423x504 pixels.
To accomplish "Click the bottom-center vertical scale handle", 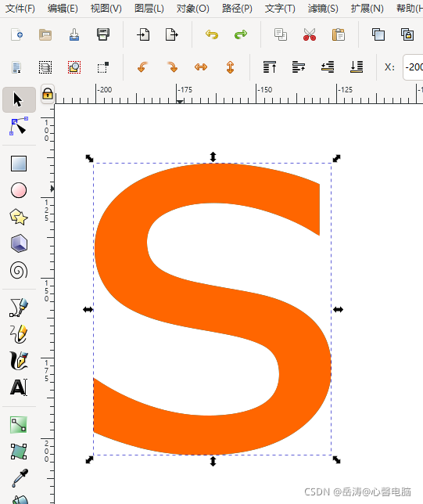I will (x=213, y=461).
